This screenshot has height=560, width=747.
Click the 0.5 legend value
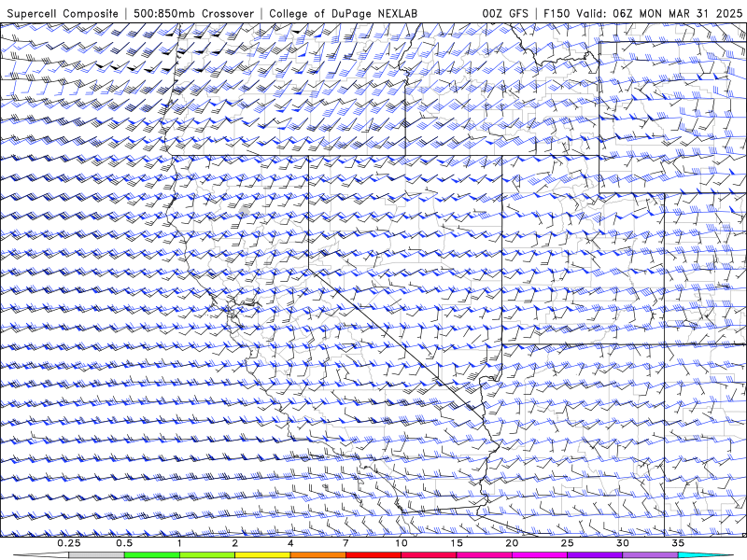pyautogui.click(x=124, y=543)
